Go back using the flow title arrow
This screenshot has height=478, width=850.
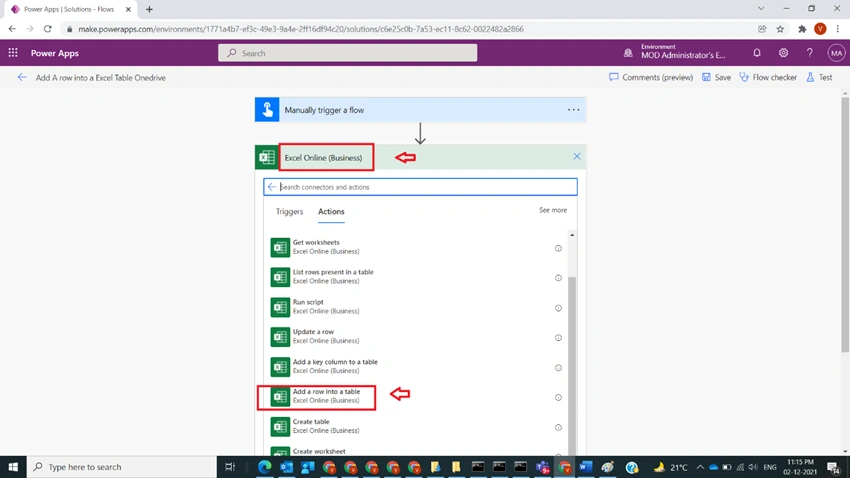coord(22,77)
